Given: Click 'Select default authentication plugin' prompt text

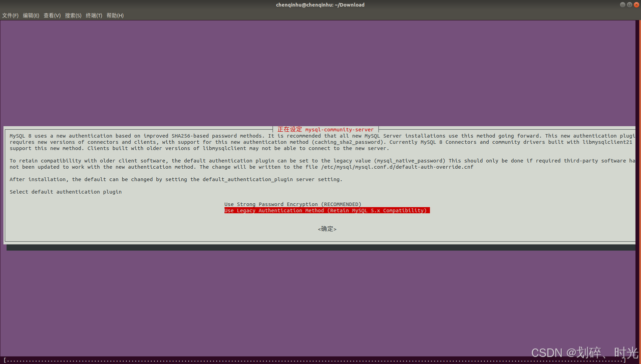Looking at the screenshot, I should (66, 192).
